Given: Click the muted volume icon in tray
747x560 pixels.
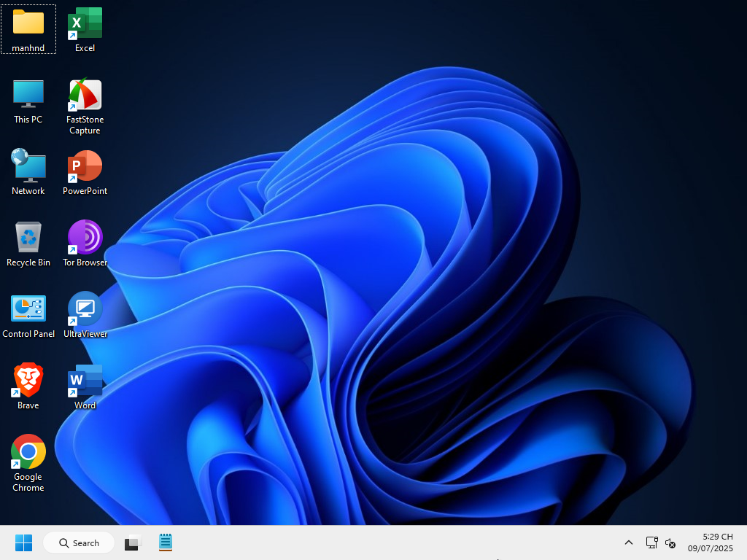Looking at the screenshot, I should coord(670,542).
